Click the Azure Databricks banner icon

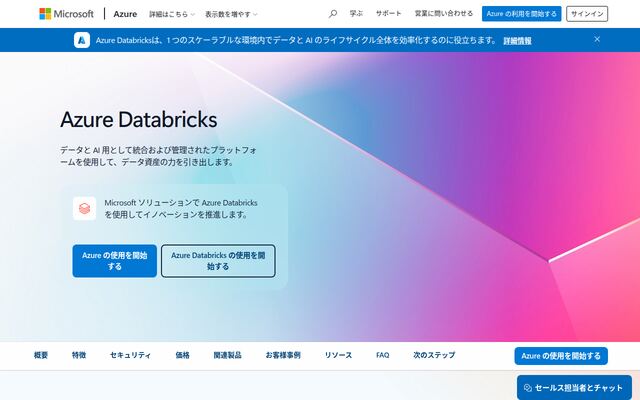pos(82,40)
